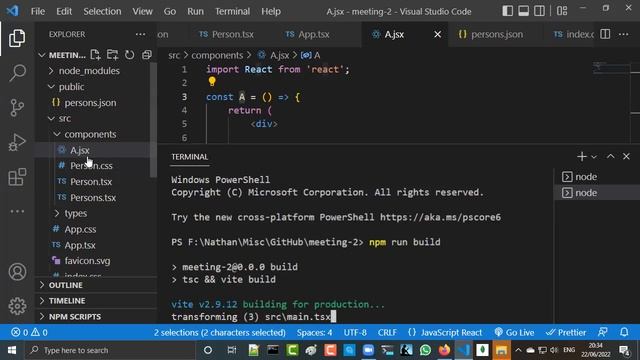The image size is (640, 360).
Task: Collapse all folders in Explorer
Action: 147,55
